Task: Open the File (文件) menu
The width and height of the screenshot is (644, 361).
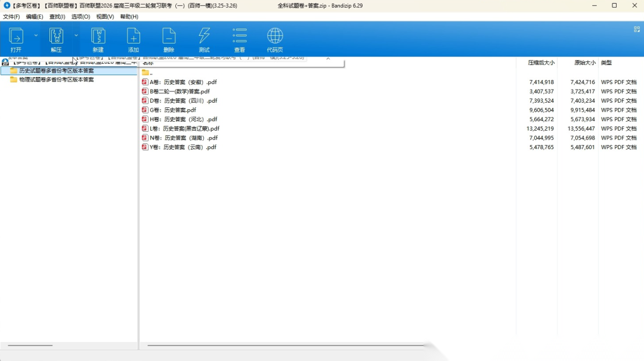Action: coord(11,17)
